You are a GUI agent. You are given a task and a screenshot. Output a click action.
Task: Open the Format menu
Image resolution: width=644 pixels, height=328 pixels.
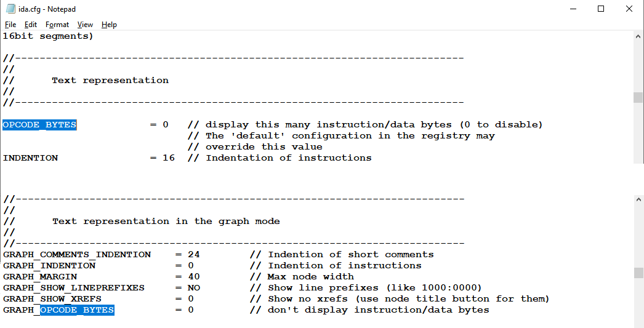click(x=57, y=25)
